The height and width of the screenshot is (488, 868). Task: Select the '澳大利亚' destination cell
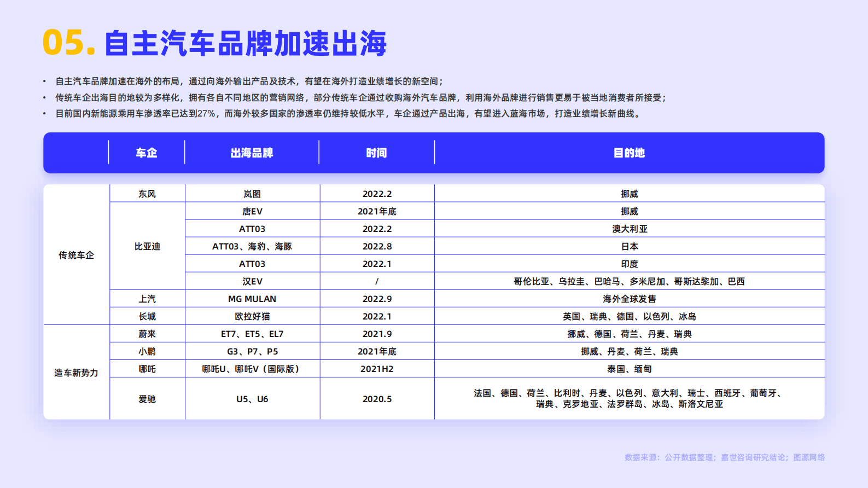pos(629,229)
